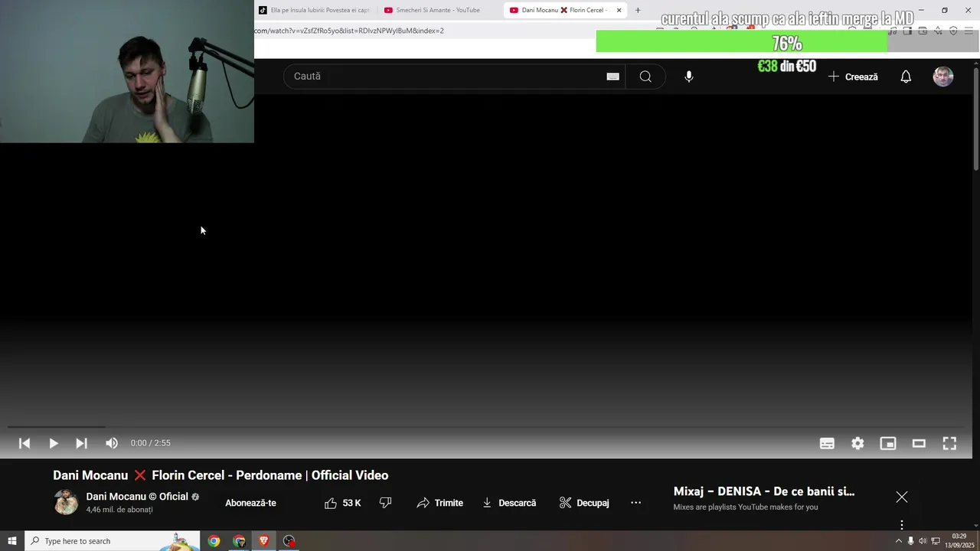Open Google Chrome from the taskbar
The height and width of the screenshot is (551, 980).
tap(214, 541)
